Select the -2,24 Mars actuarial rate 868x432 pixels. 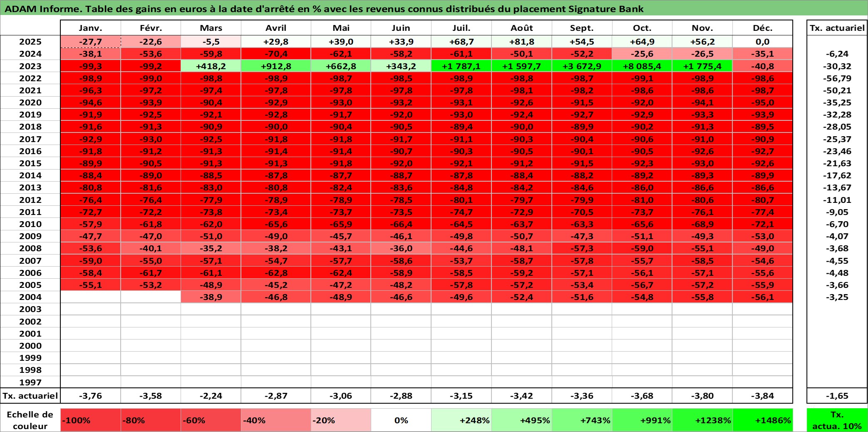[211, 396]
